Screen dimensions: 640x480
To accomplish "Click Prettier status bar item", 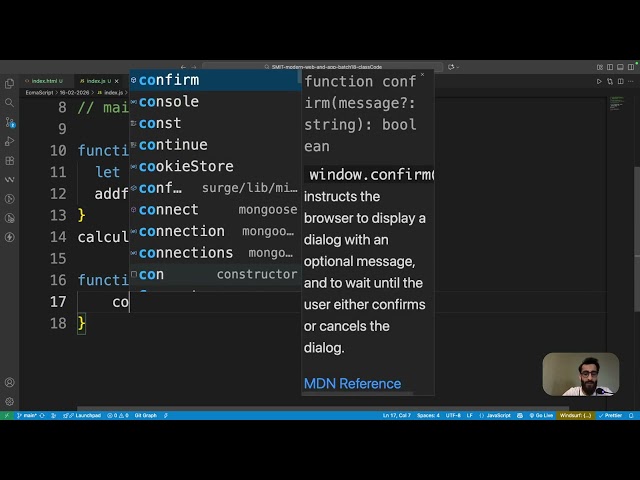I will point(610,416).
